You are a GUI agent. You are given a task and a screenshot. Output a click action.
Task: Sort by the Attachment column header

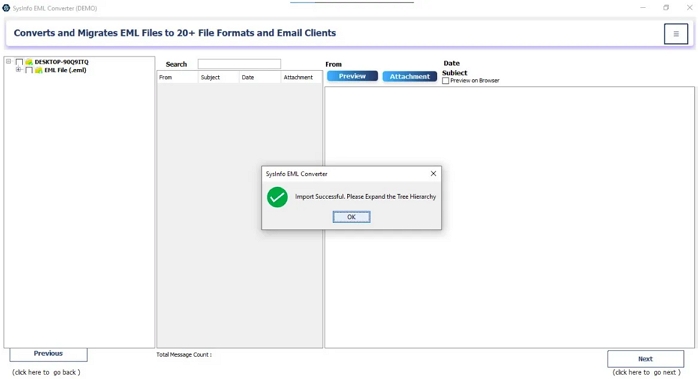301,77
